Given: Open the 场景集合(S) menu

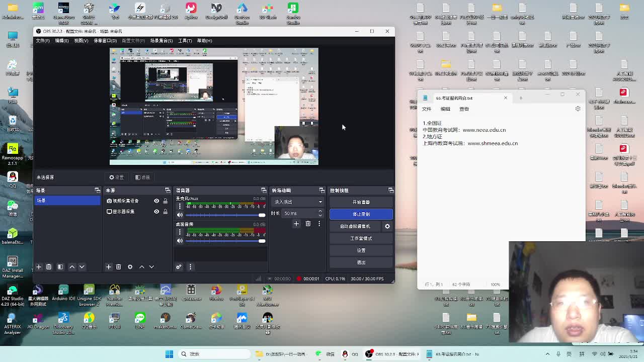Looking at the screenshot, I should (161, 41).
